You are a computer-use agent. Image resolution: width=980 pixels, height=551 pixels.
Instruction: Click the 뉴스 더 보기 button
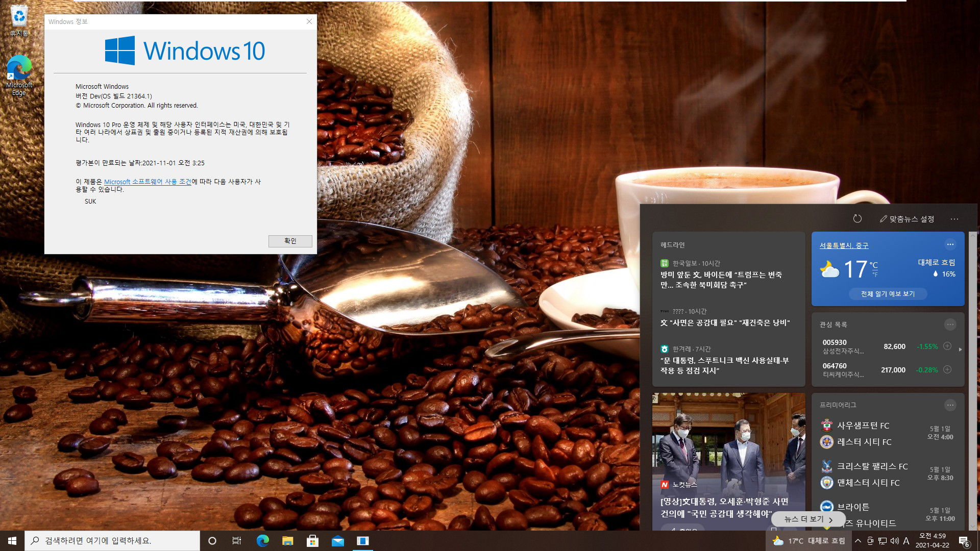click(808, 519)
